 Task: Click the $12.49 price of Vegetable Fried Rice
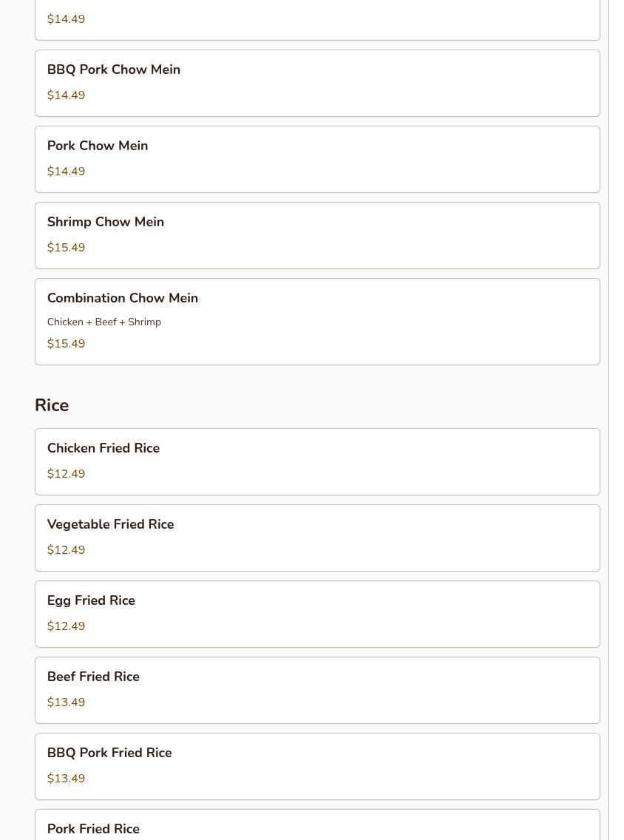66,550
